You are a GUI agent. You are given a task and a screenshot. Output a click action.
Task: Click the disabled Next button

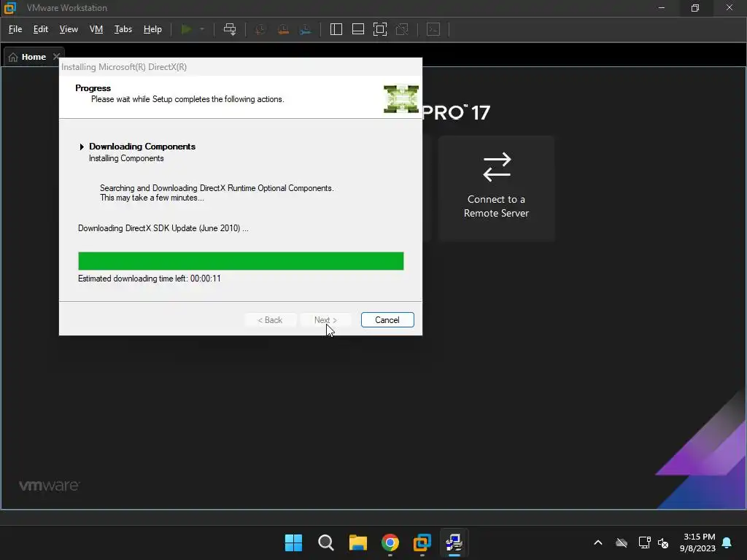pos(325,320)
